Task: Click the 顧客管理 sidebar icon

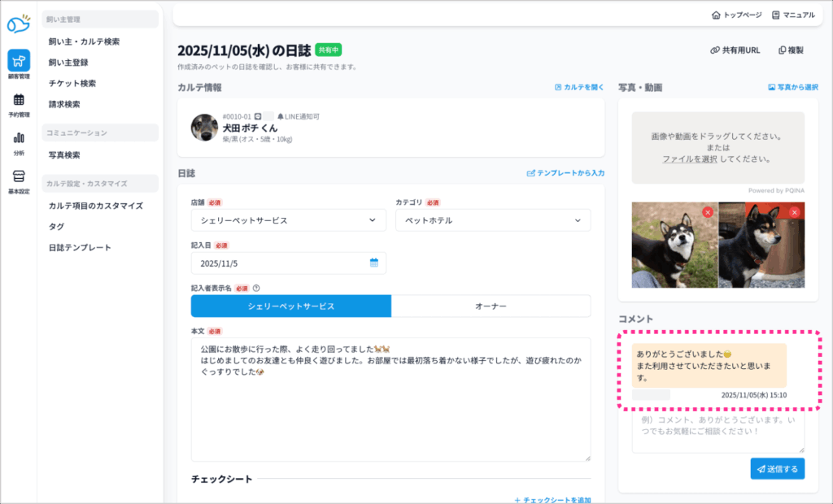Action: (x=18, y=62)
